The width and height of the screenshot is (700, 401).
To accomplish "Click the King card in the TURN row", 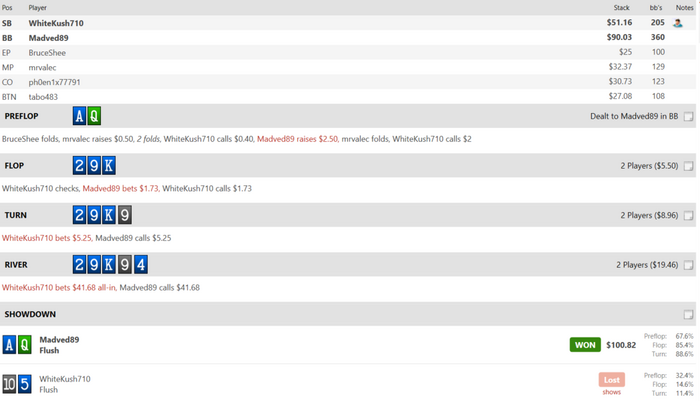I will [x=109, y=215].
